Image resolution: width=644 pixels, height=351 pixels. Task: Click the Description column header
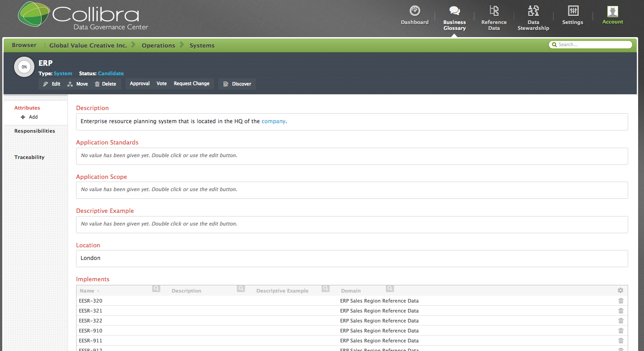coord(186,291)
